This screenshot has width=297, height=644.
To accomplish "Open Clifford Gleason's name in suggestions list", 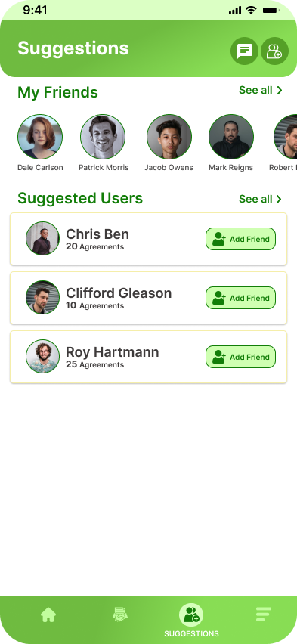I will [x=119, y=293].
